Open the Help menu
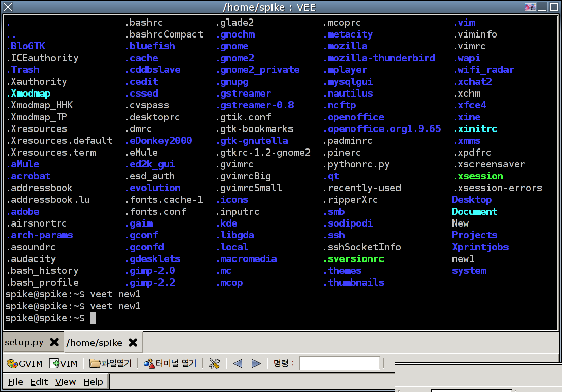Screen dimensions: 562x392 93,382
